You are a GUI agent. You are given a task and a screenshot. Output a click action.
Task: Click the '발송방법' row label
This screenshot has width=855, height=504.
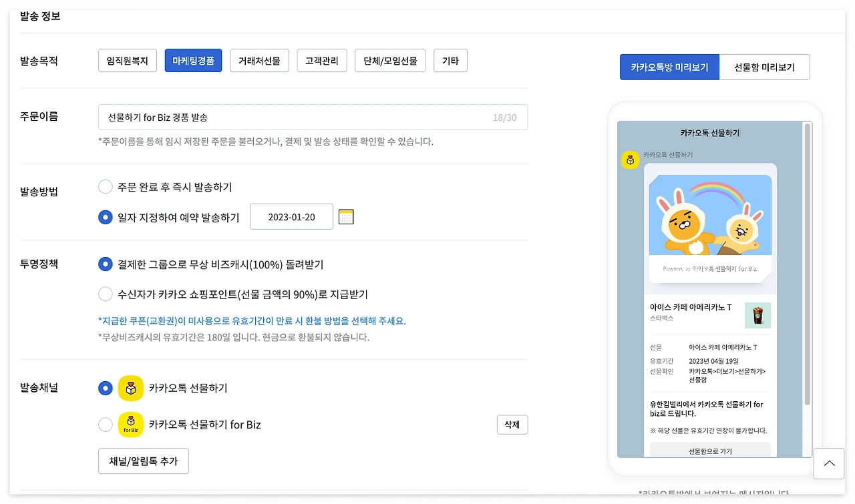click(x=39, y=192)
